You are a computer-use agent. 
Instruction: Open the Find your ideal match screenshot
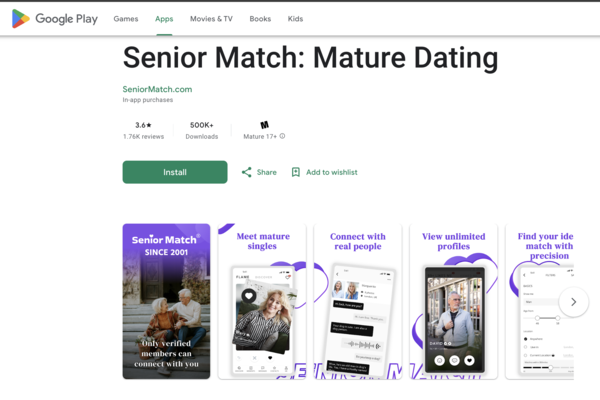coord(540,301)
